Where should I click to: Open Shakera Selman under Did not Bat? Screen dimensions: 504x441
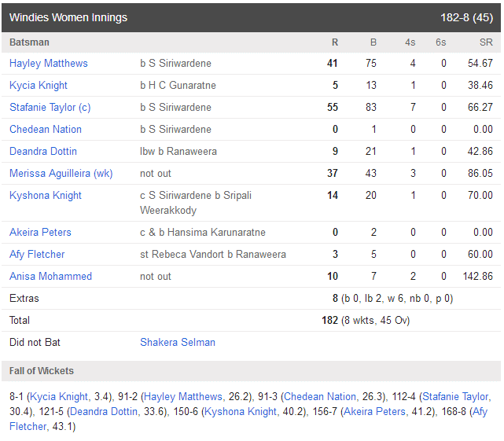178,343
